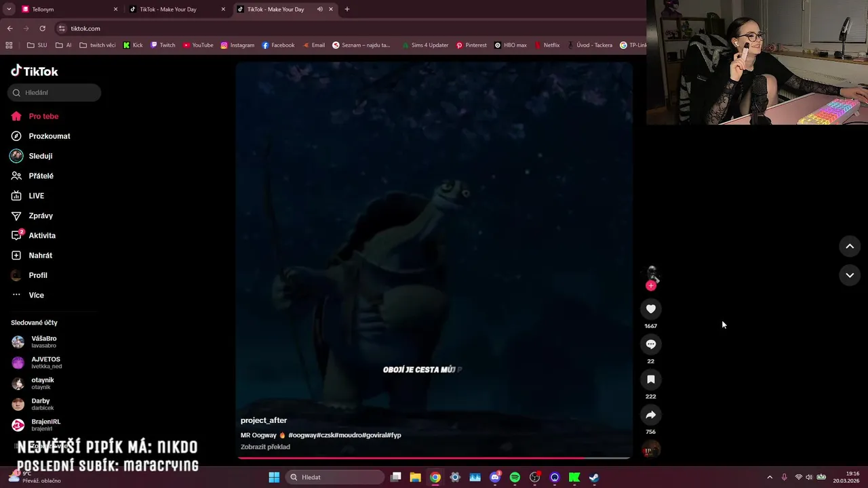Open Prozkoumat page
Screen dimensions: 868x488
click(49, 136)
